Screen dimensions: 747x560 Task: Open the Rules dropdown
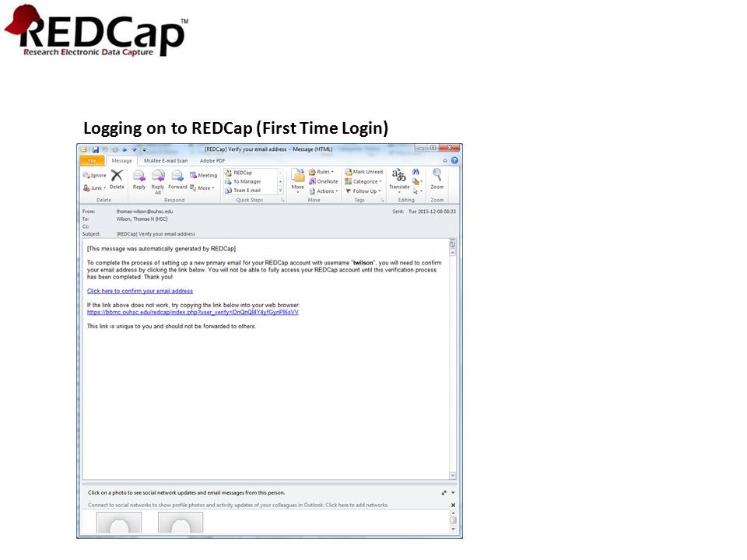[x=321, y=172]
